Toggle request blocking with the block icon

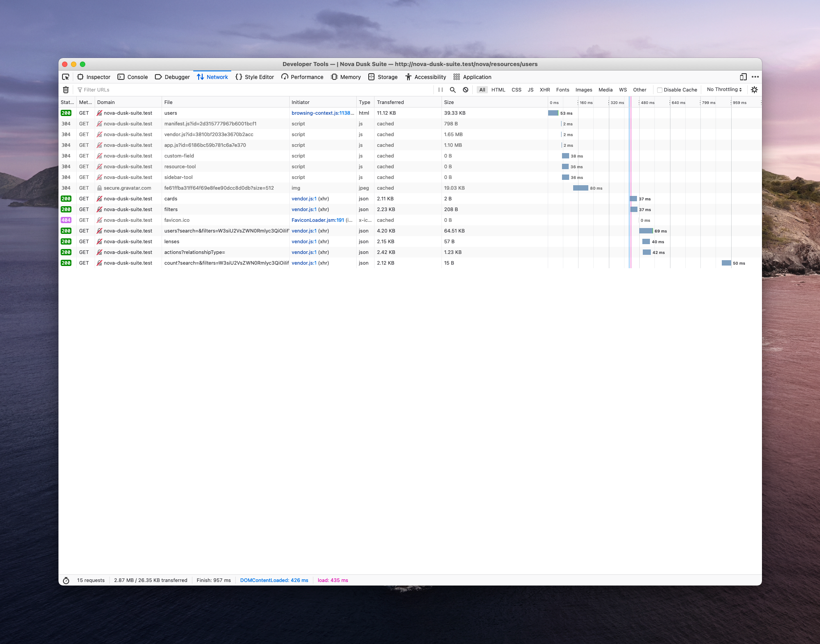click(x=466, y=90)
